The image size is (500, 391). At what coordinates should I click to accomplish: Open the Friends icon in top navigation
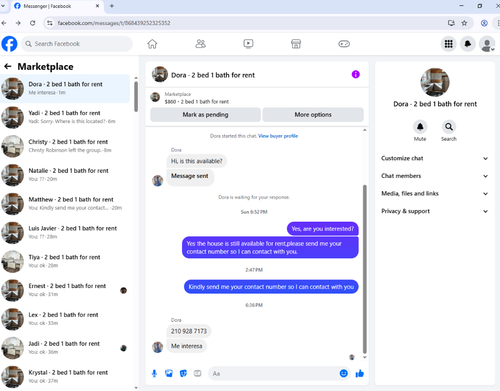(200, 44)
